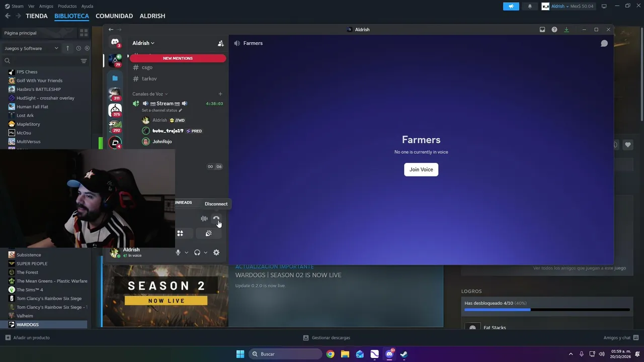Click the NEW MENTIONS banner
The height and width of the screenshot is (362, 644).
click(178, 58)
